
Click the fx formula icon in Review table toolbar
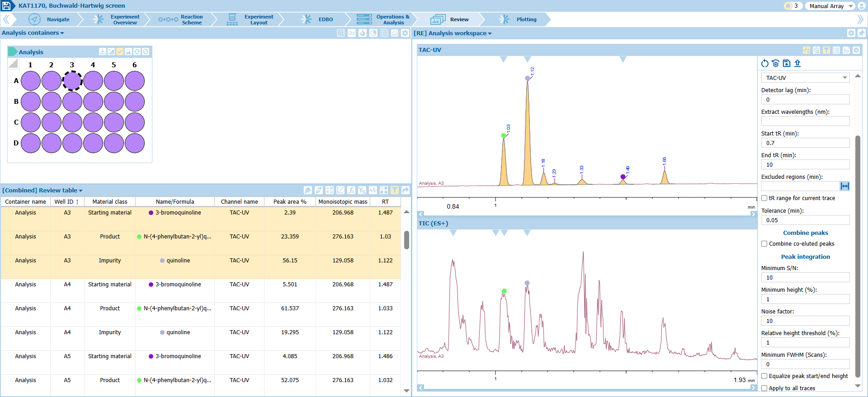pos(351,191)
